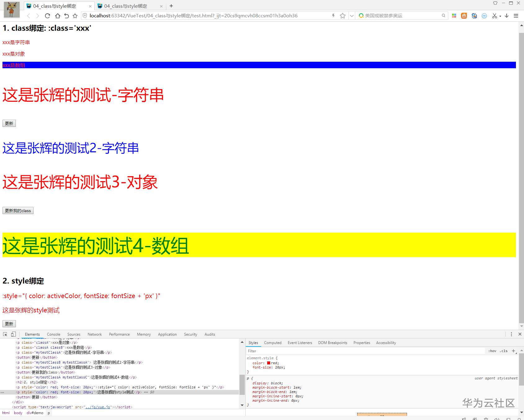The width and height of the screenshot is (524, 420).
Task: Open the Event Listeners tab
Action: [300, 343]
